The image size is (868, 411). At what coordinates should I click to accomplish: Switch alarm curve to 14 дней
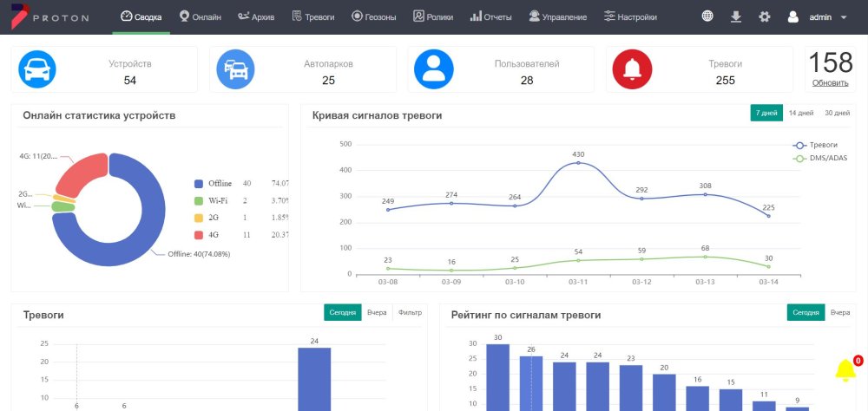pyautogui.click(x=800, y=113)
